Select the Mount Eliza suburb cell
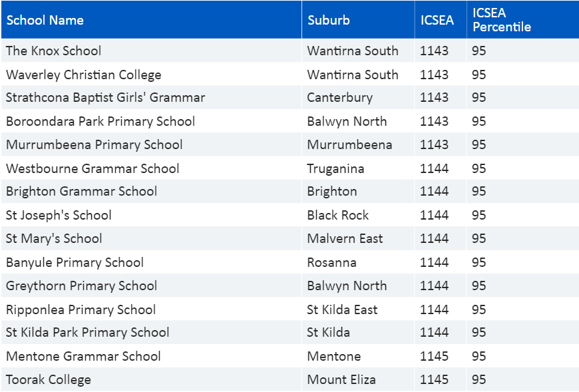 click(x=358, y=379)
